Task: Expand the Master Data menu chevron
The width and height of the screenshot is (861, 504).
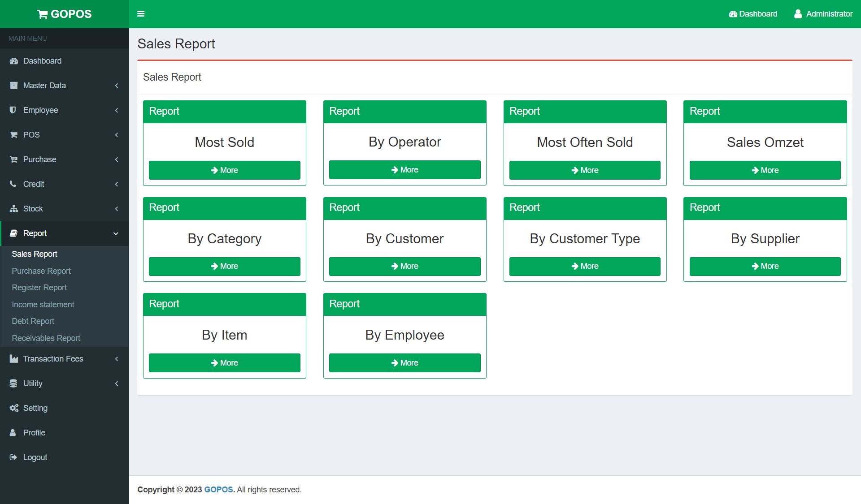Action: point(117,86)
